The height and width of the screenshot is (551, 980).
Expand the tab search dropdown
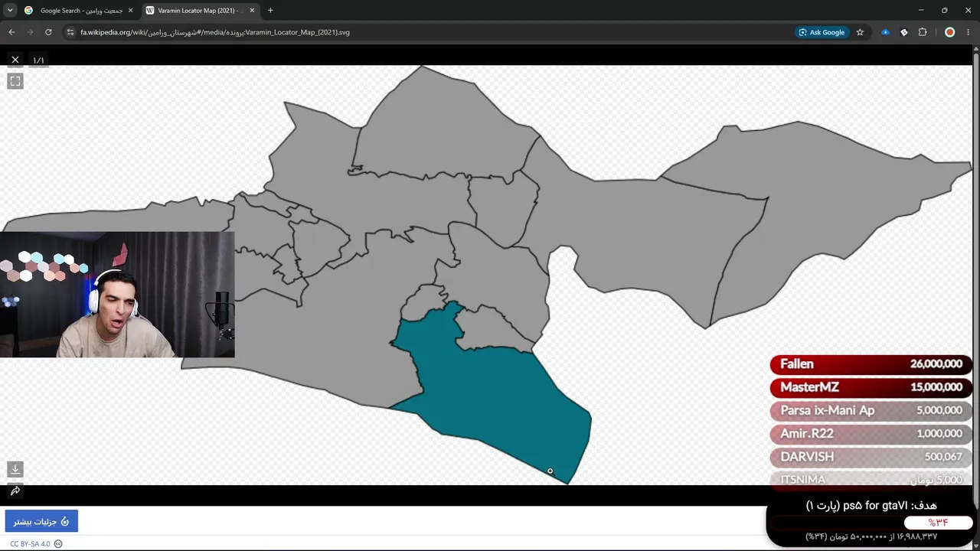click(10, 11)
